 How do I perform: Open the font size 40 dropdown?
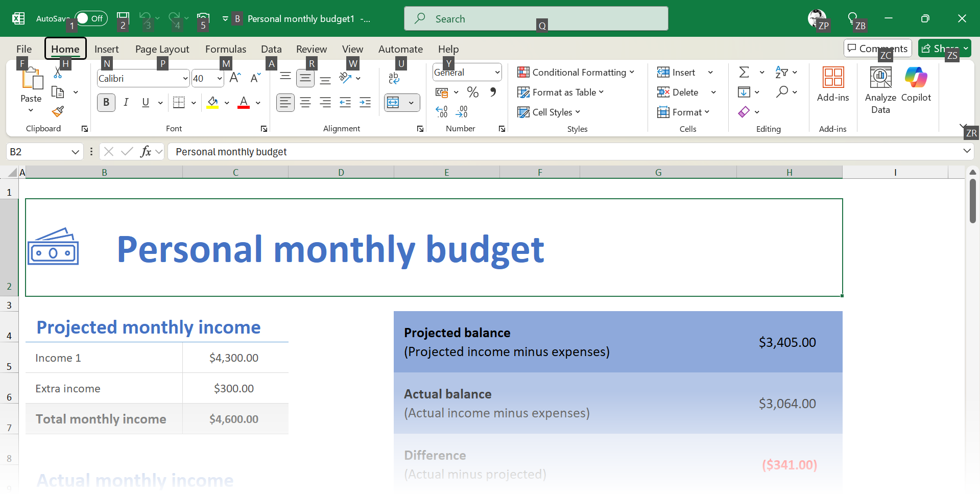(x=220, y=79)
